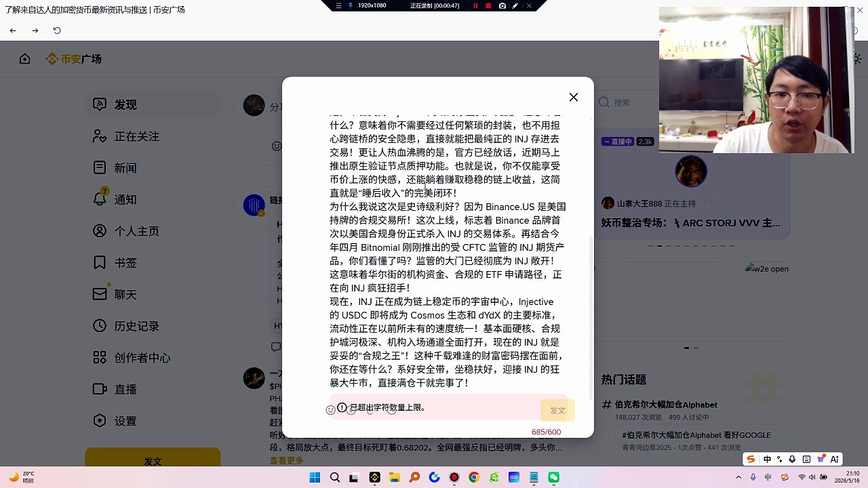Open Windows taskbar search
868x488 pixels.
point(334,477)
